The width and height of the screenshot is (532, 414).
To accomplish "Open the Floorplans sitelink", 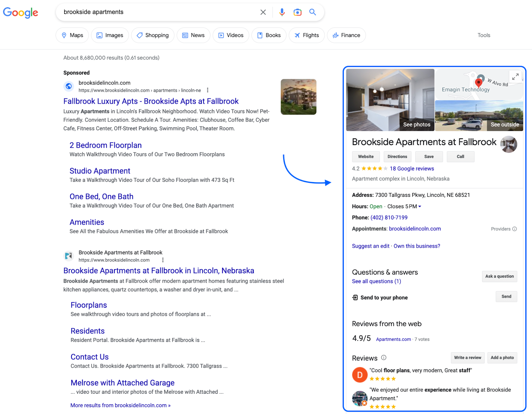I will pos(89,305).
